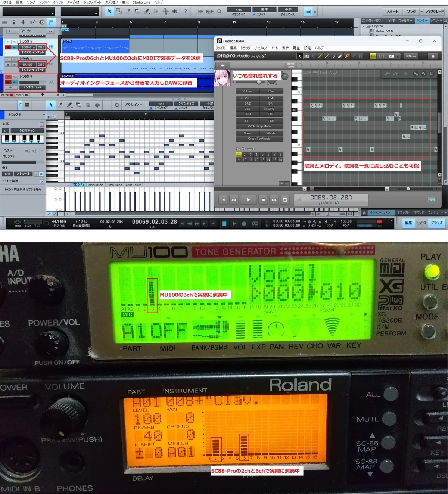This screenshot has height=494, width=448.
Task: Toggle monitor on Track 8
Action: (14, 82)
